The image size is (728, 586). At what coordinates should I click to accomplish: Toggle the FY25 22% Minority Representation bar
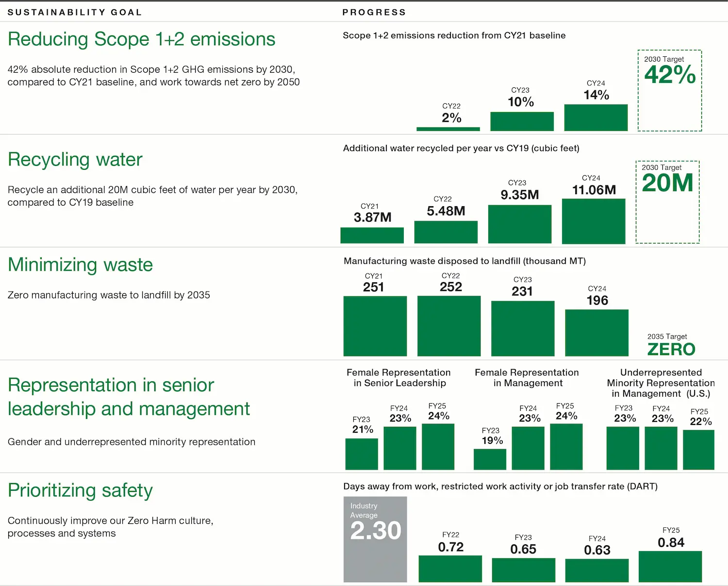[x=699, y=449]
